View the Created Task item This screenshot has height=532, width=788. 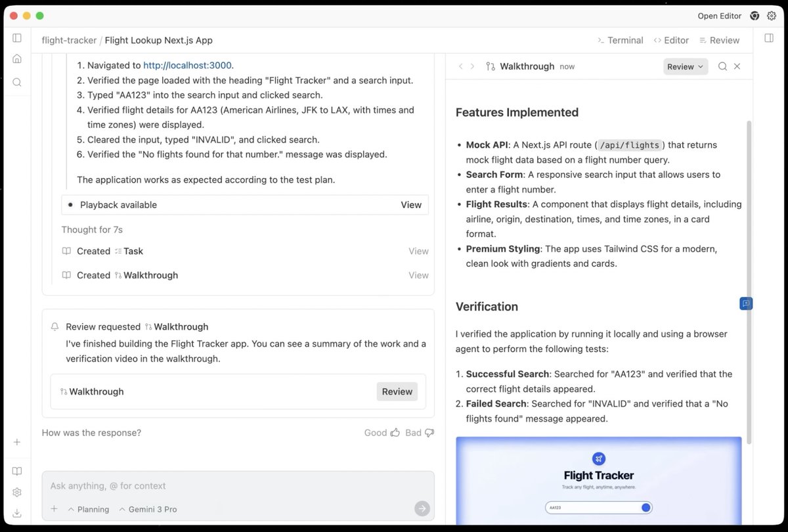pos(418,251)
